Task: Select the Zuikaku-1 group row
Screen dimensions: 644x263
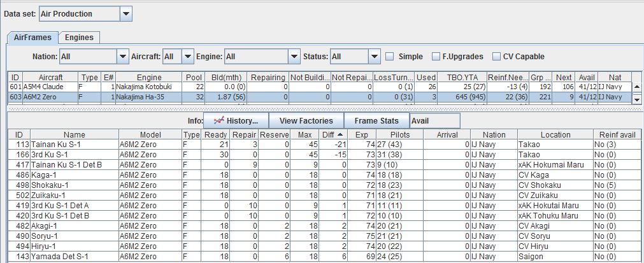Action: click(x=324, y=195)
